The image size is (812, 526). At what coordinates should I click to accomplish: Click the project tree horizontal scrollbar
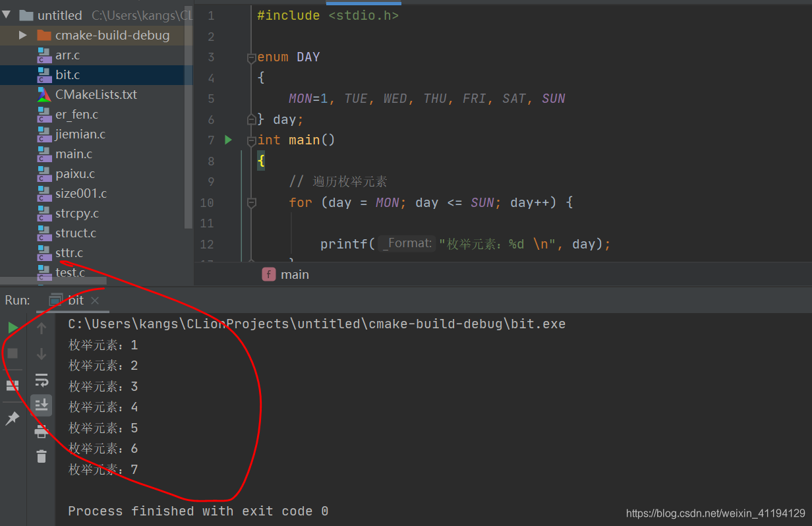[x=53, y=281]
